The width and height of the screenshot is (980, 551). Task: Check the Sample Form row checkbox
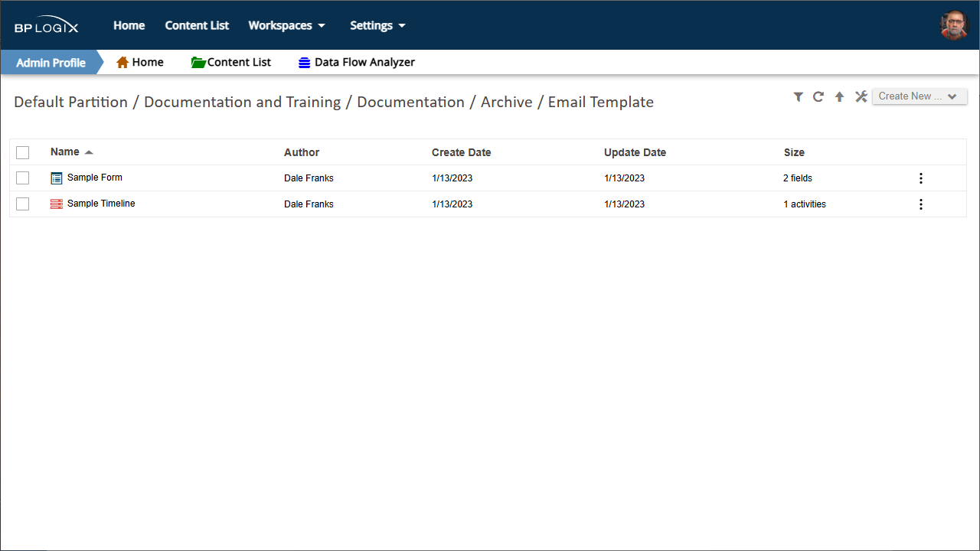point(22,178)
